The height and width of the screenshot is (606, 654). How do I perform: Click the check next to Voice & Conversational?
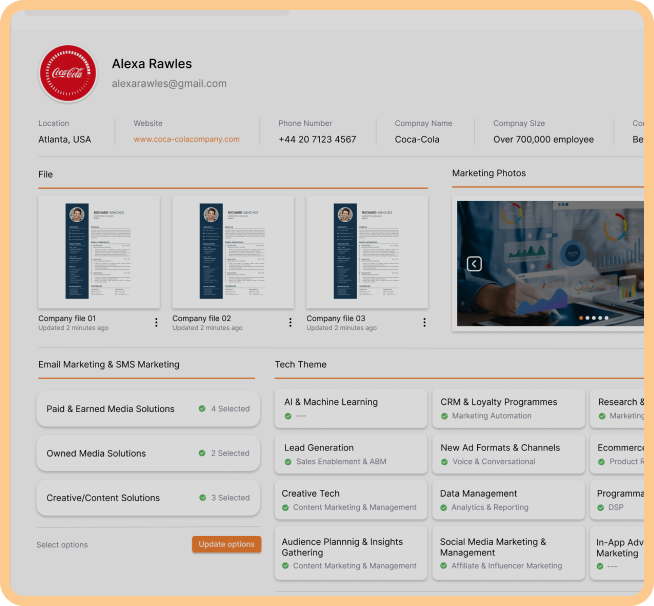444,462
